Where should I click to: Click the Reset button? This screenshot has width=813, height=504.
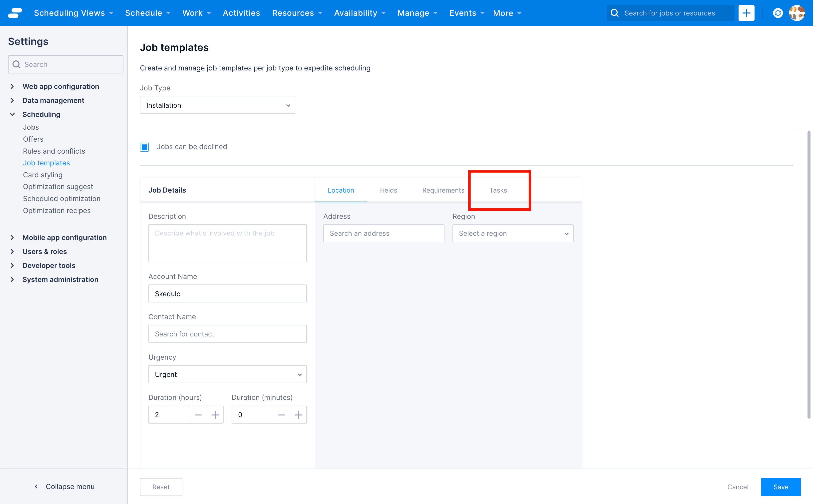[x=161, y=487]
